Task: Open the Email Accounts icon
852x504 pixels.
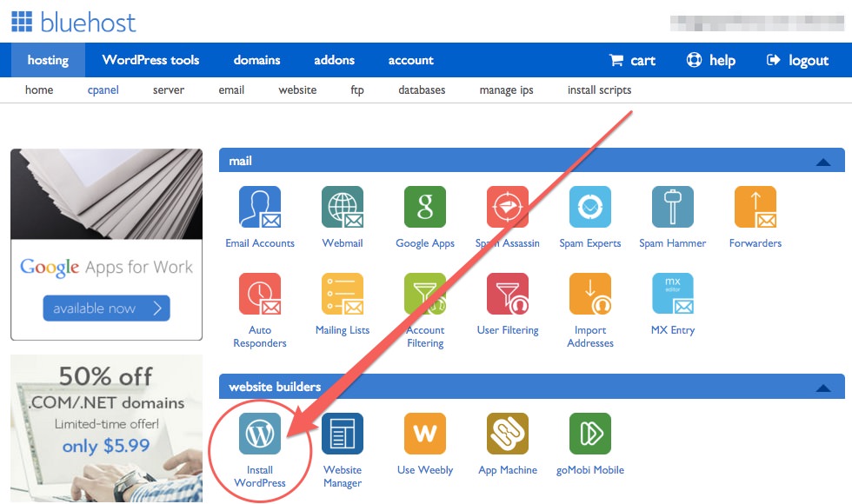Action: (260, 207)
